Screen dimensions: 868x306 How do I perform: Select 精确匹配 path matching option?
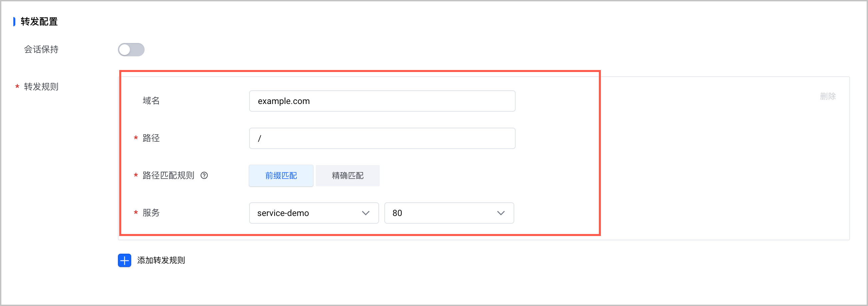pos(347,175)
